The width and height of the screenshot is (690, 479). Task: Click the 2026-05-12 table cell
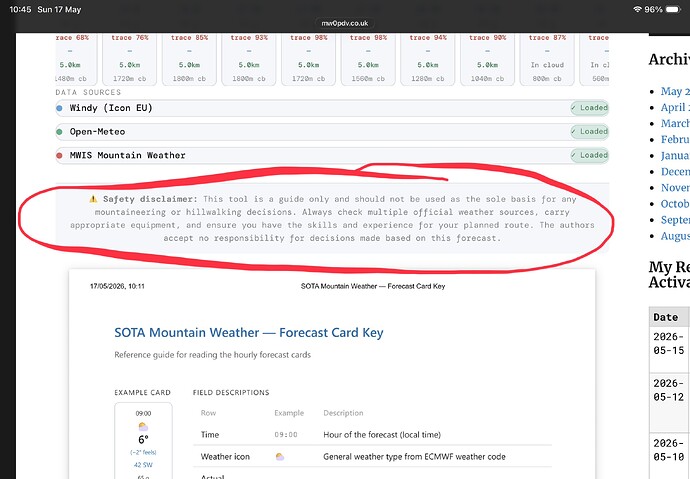coord(669,403)
